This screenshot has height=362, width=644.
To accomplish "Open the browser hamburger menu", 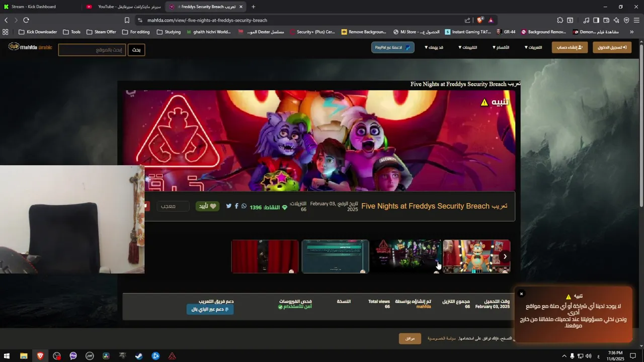I will point(636,20).
